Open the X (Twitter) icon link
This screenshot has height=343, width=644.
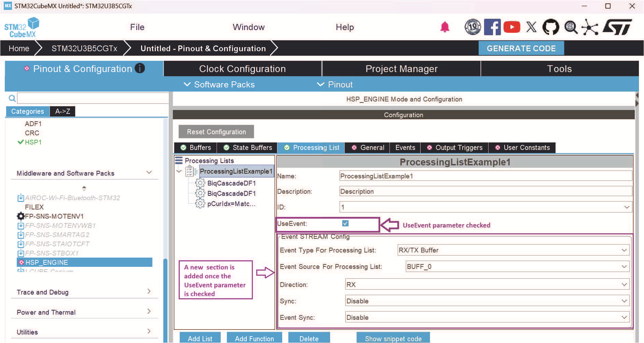(531, 27)
